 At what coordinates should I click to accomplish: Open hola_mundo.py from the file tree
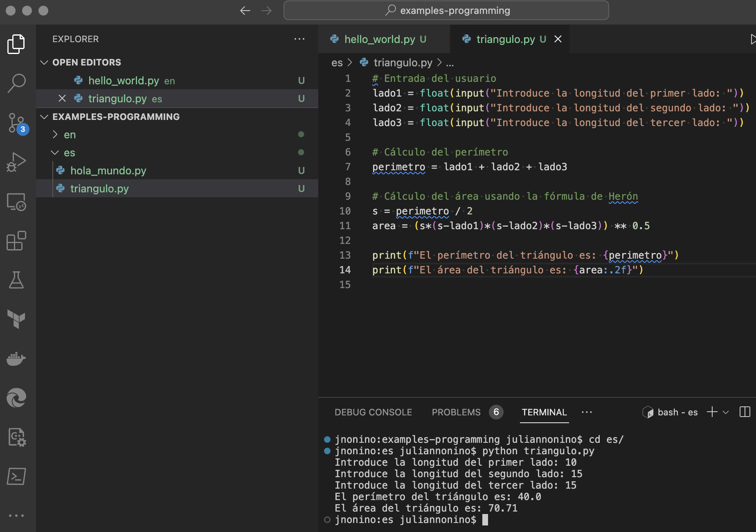tap(108, 171)
